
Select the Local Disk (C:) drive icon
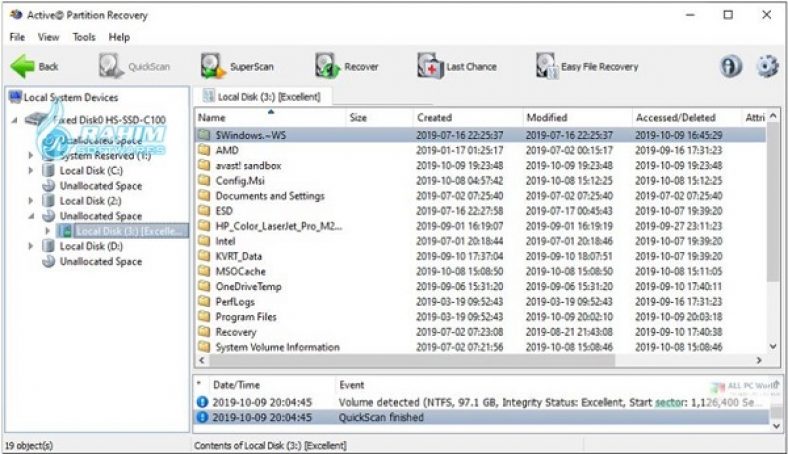tap(48, 170)
